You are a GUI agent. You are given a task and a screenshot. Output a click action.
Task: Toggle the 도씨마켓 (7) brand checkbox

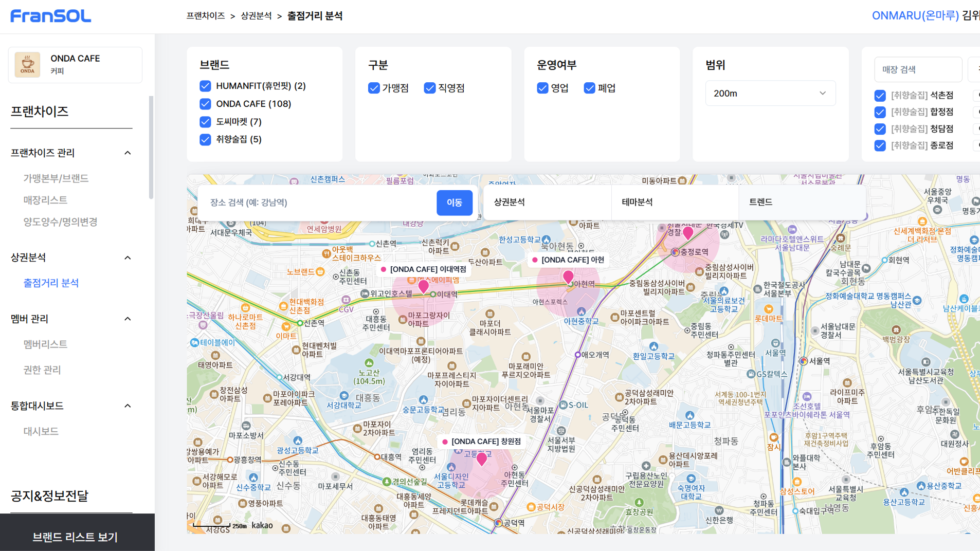click(205, 122)
